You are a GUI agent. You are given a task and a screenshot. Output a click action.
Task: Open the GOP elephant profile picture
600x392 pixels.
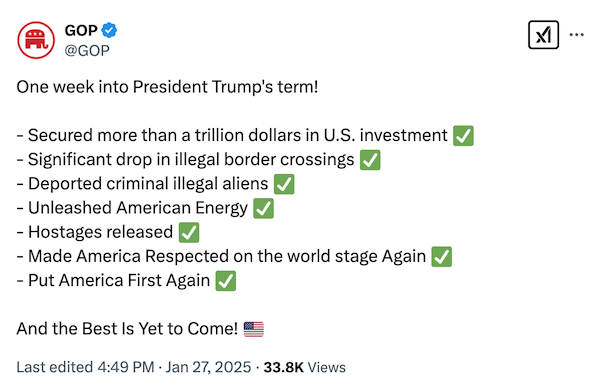(36, 40)
